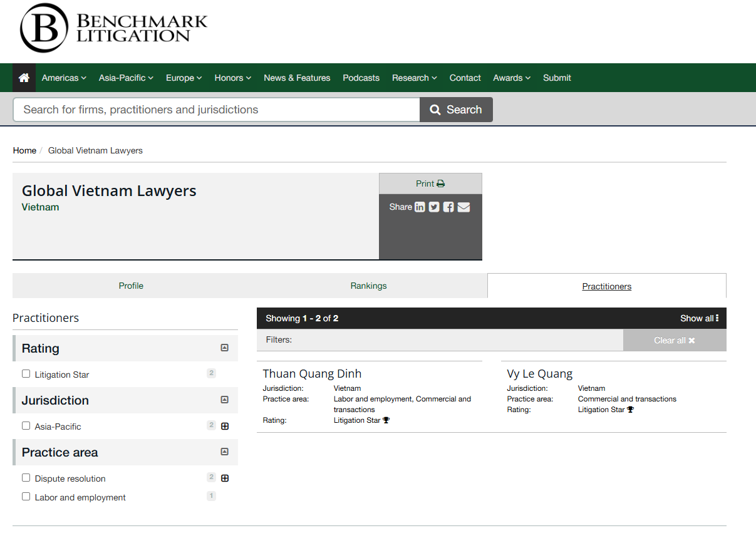756x538 pixels.
Task: Expand the Asia-Pacific sub-options plus icon
Action: [x=225, y=426]
